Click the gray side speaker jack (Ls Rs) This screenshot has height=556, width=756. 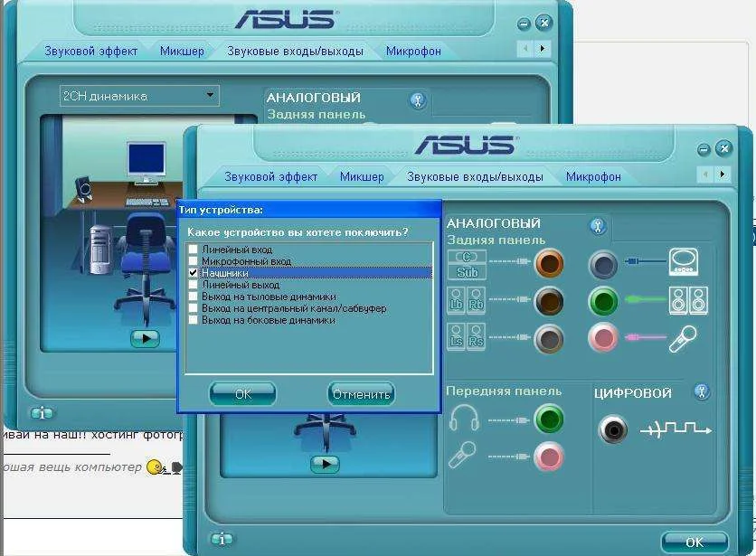click(549, 338)
